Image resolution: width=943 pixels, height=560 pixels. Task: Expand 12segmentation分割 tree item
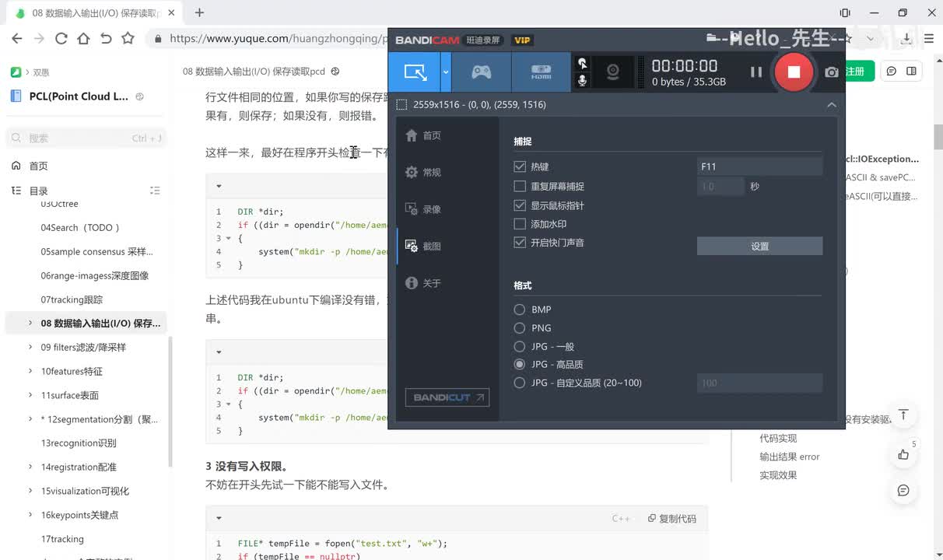(30, 419)
